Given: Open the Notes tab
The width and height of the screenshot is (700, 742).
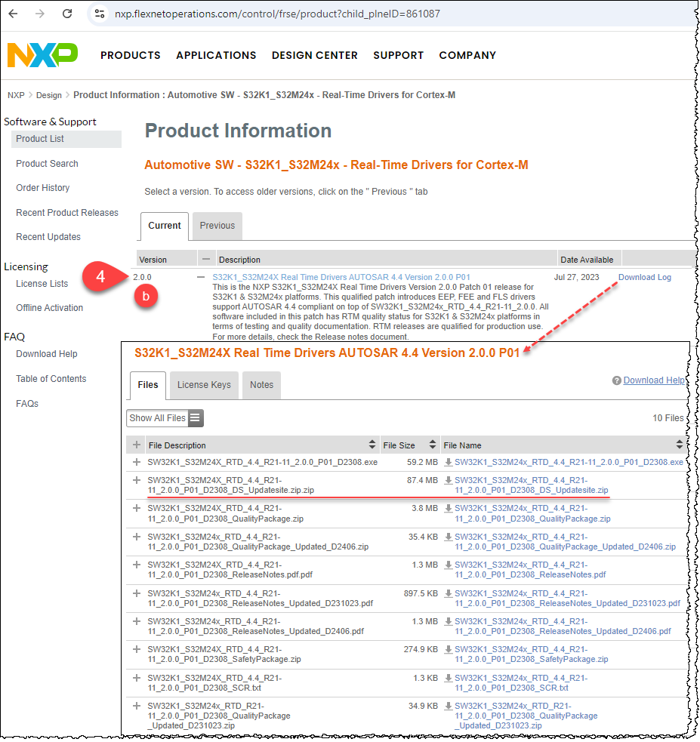Looking at the screenshot, I should [x=262, y=385].
